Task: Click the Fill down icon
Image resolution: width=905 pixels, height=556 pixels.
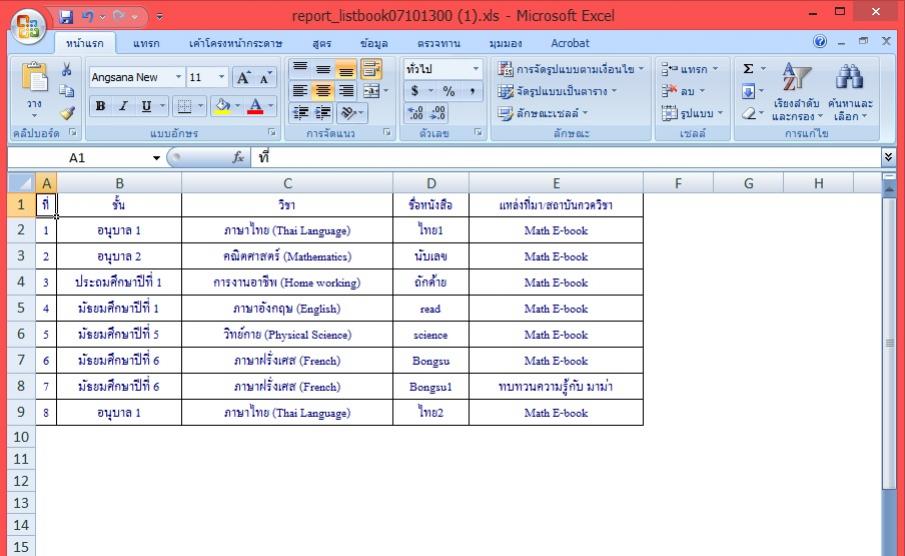Action: click(749, 91)
